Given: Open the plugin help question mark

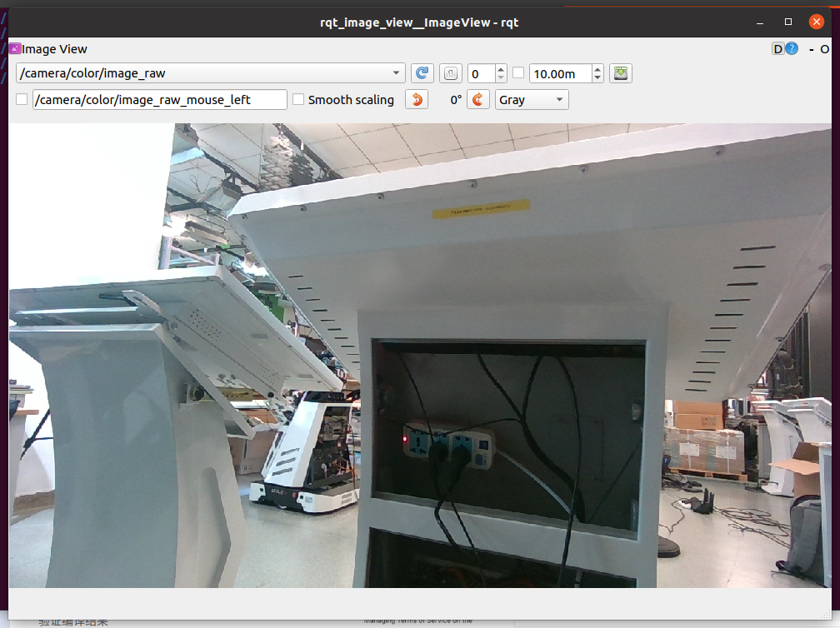Looking at the screenshot, I should point(792,49).
